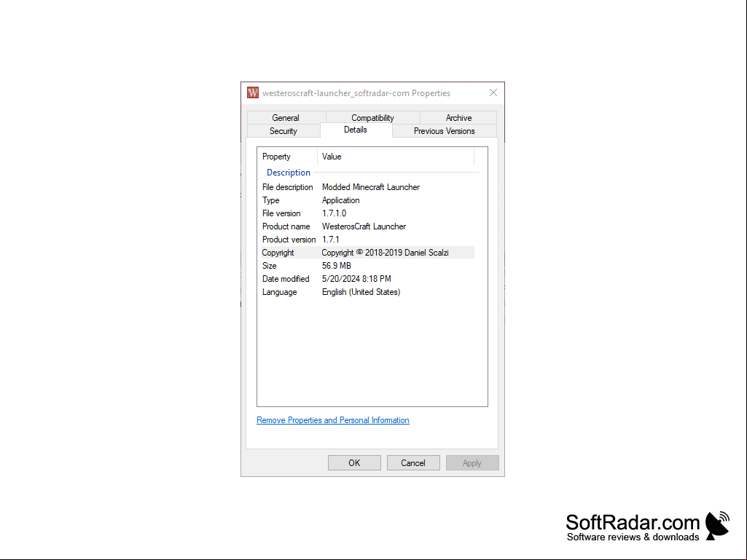Select the Archive tab
This screenshot has width=747, height=560.
click(x=459, y=118)
